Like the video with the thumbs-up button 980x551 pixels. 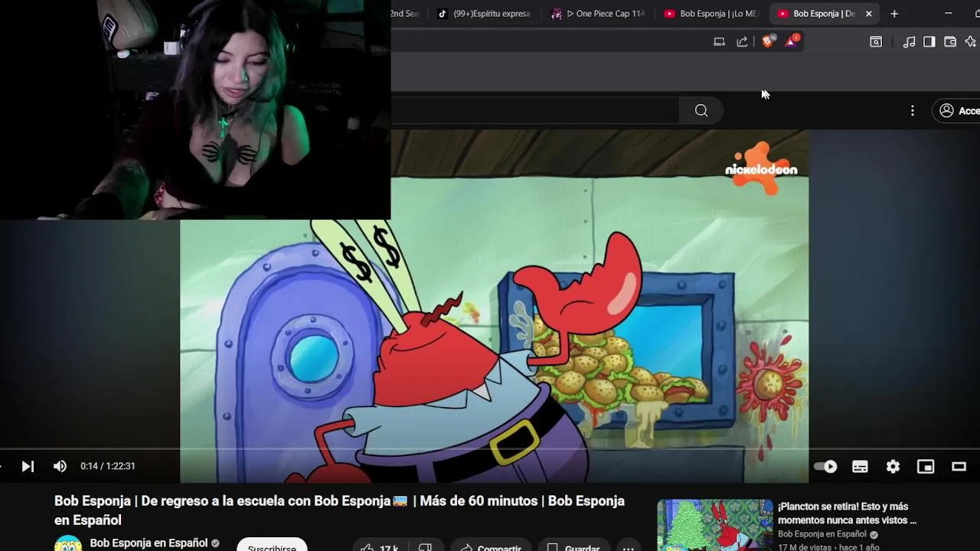[x=379, y=546]
